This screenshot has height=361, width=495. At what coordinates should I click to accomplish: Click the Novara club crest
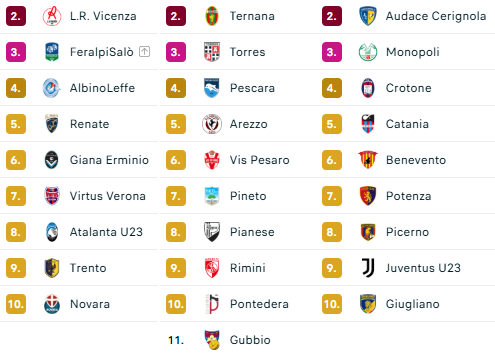coord(52,304)
